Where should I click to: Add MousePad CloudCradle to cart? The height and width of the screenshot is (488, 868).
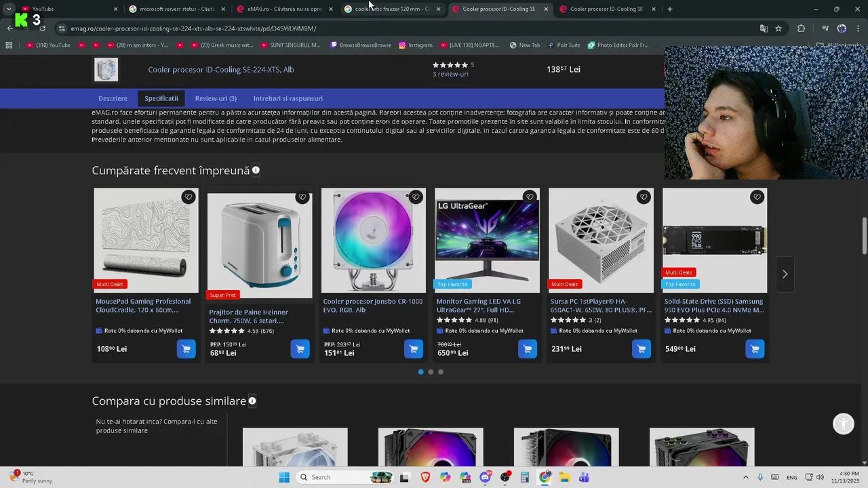[x=186, y=348]
